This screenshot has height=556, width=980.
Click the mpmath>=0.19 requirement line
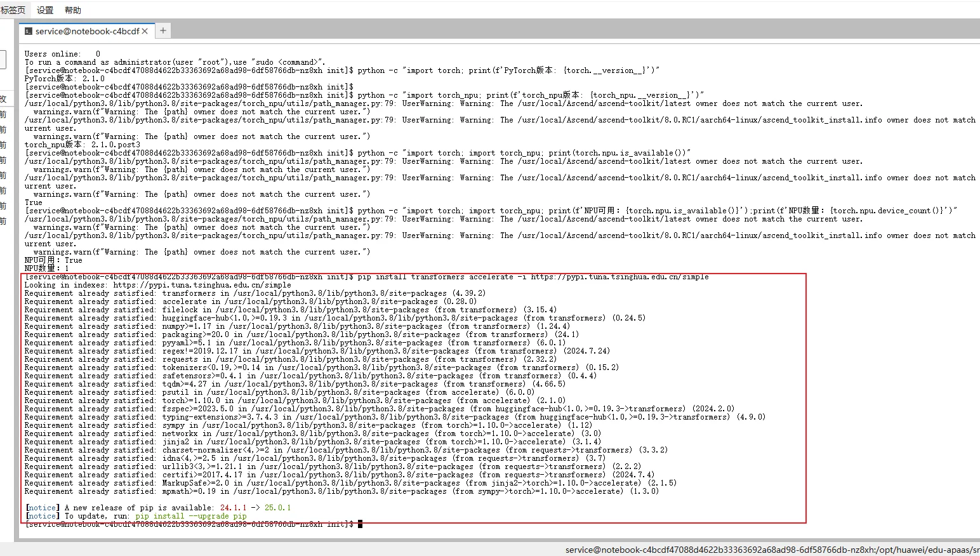pyautogui.click(x=342, y=491)
